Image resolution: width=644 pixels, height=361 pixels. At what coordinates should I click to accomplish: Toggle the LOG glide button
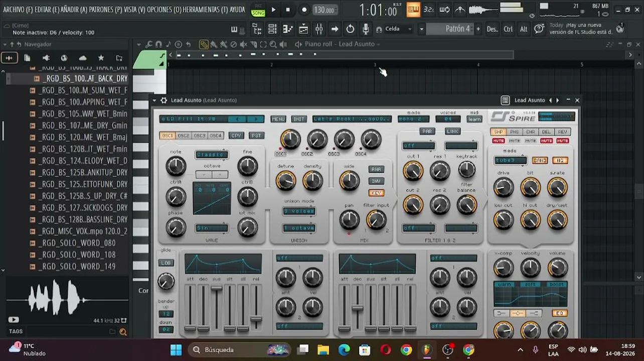166,263
